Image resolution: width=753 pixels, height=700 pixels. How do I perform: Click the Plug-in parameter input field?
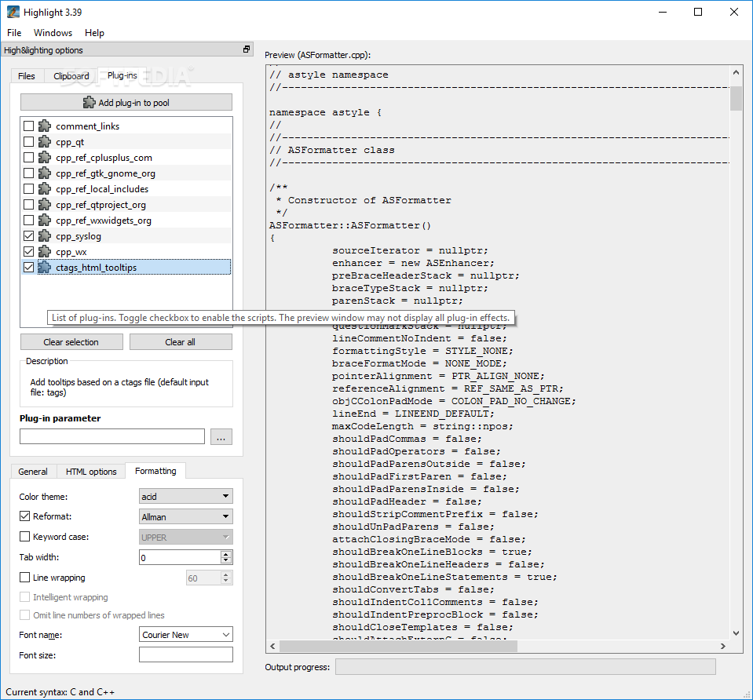pos(112,436)
